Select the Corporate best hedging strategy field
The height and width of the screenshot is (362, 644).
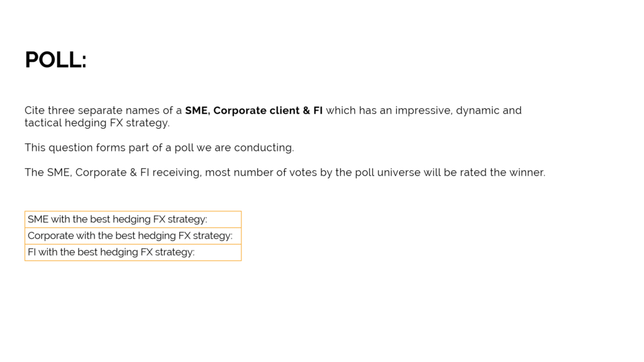pyautogui.click(x=133, y=236)
